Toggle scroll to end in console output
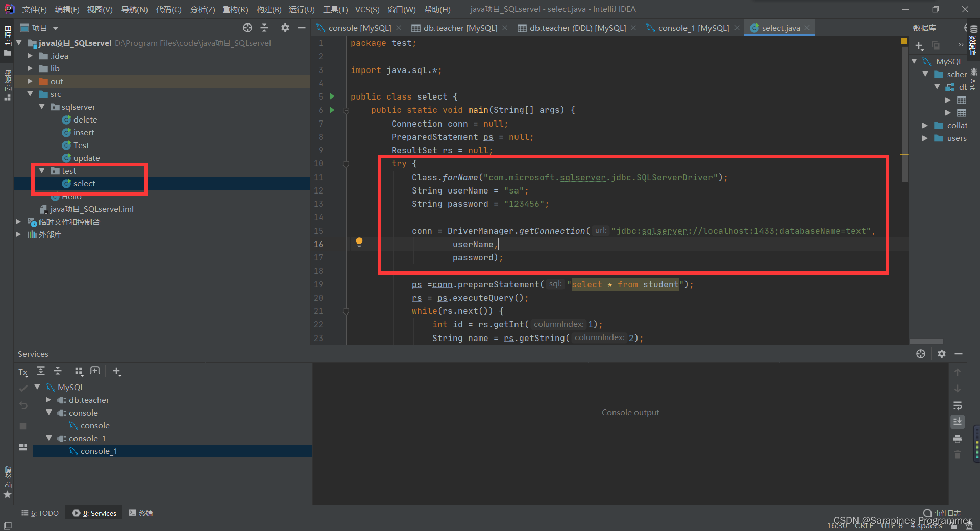Viewport: 980px width, 531px height. click(958, 422)
